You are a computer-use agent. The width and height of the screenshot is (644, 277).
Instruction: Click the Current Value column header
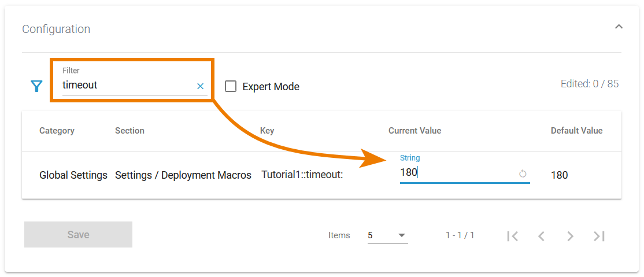(x=414, y=131)
